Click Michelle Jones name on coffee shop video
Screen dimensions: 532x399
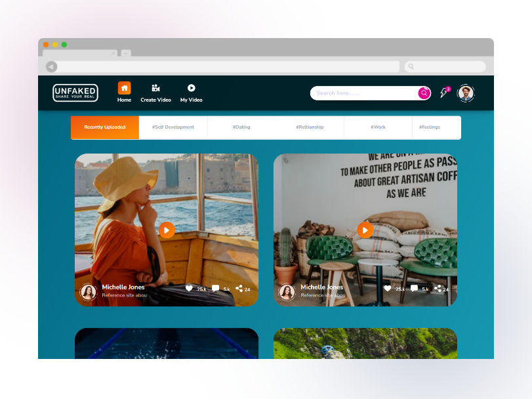321,287
